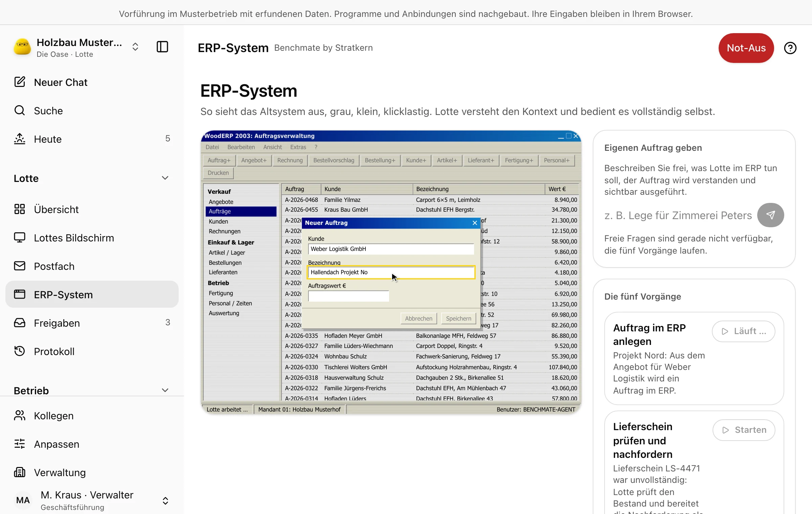Click the send paper plane button
This screenshot has height=514, width=812.
coord(771,215)
